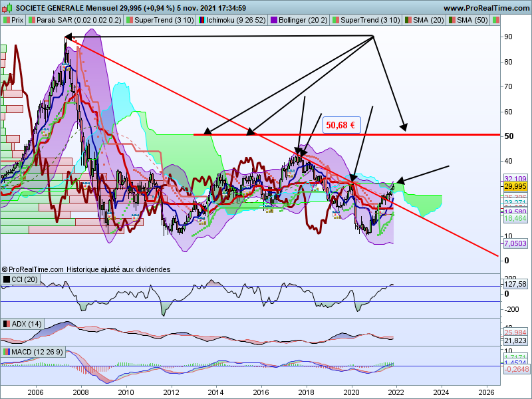Image resolution: width=532 pixels, height=399 pixels.
Task: Click the Prix indicator color icon
Action: [7, 20]
